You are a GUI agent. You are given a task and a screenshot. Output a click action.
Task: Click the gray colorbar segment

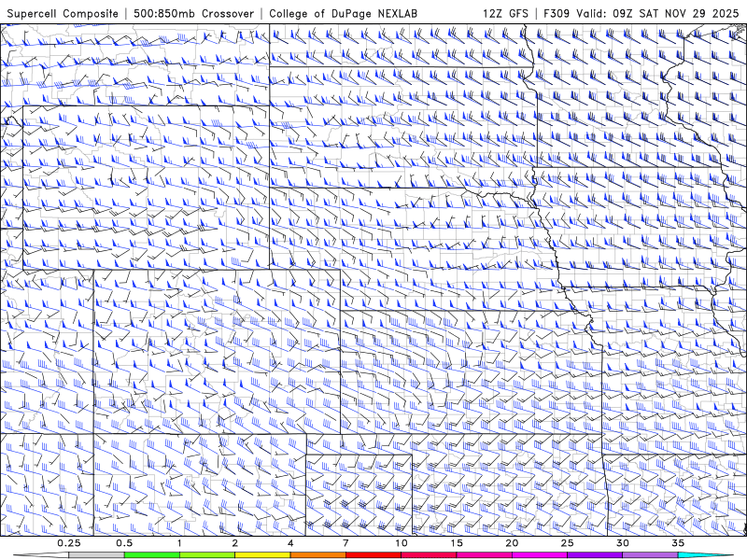(97, 555)
